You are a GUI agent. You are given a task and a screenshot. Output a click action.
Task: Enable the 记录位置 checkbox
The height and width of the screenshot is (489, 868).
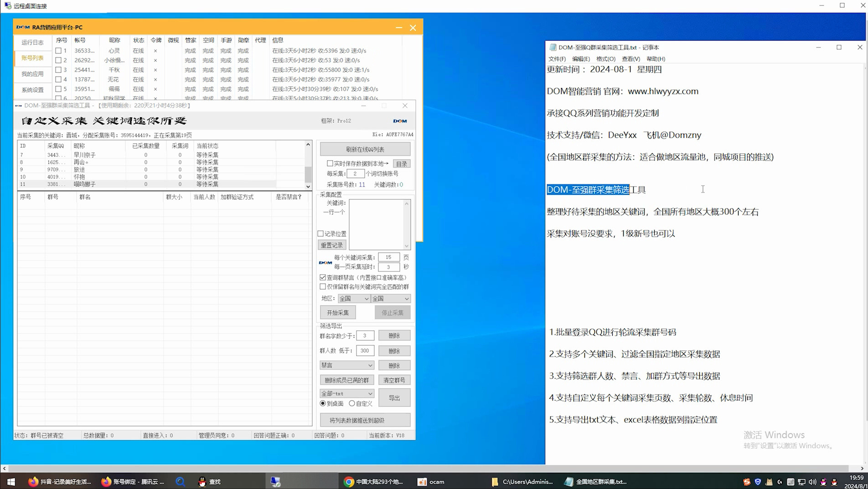(320, 234)
